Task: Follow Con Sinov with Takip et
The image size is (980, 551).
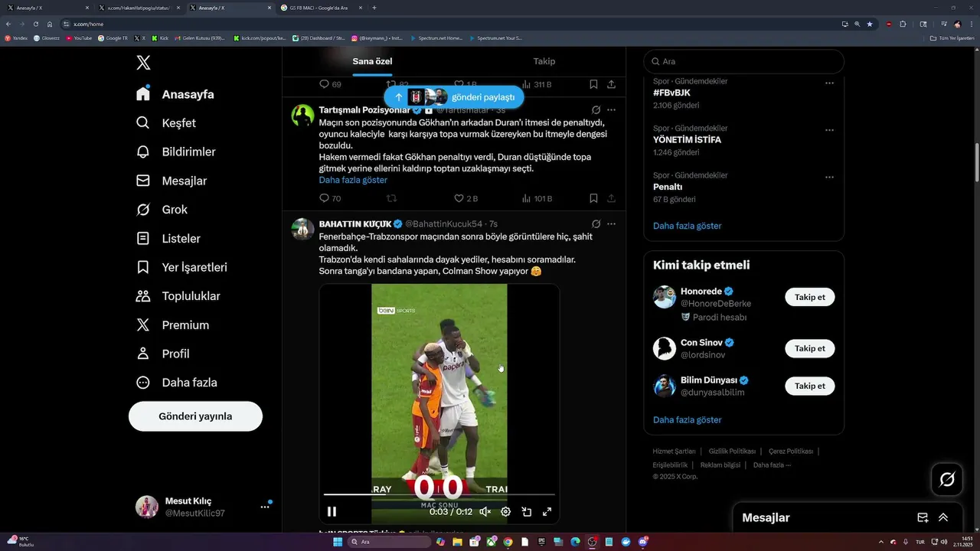Action: click(x=810, y=348)
